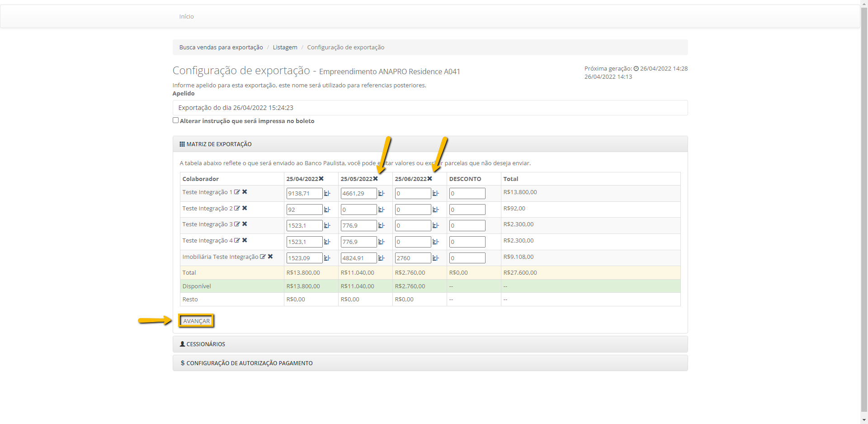Focus the Desconto field for Teste Integração 3
Image resolution: width=868 pixels, height=424 pixels.
[467, 226]
